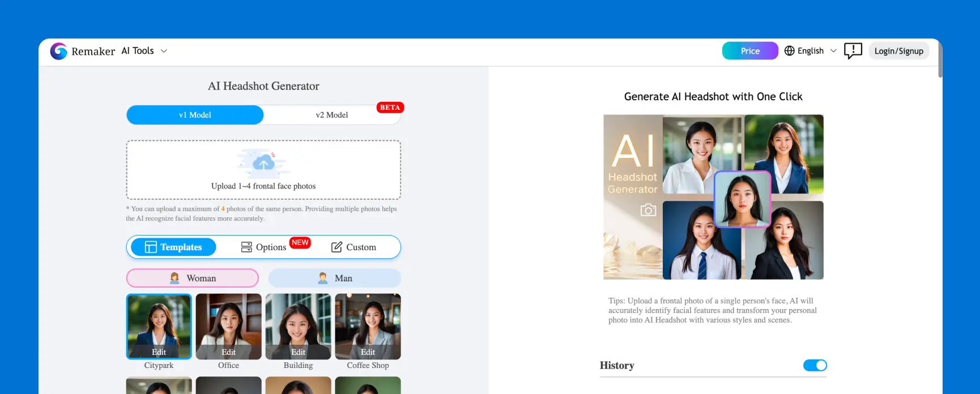Click the Coffee Shop caption text
The width and height of the screenshot is (980, 394).
click(x=368, y=366)
